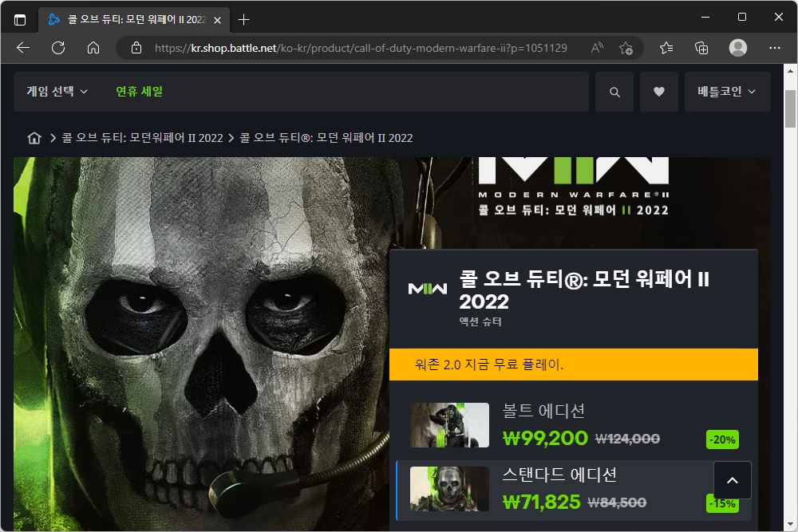Select the 스탠다드 에디션 option
Image resolution: width=798 pixels, height=532 pixels.
574,490
